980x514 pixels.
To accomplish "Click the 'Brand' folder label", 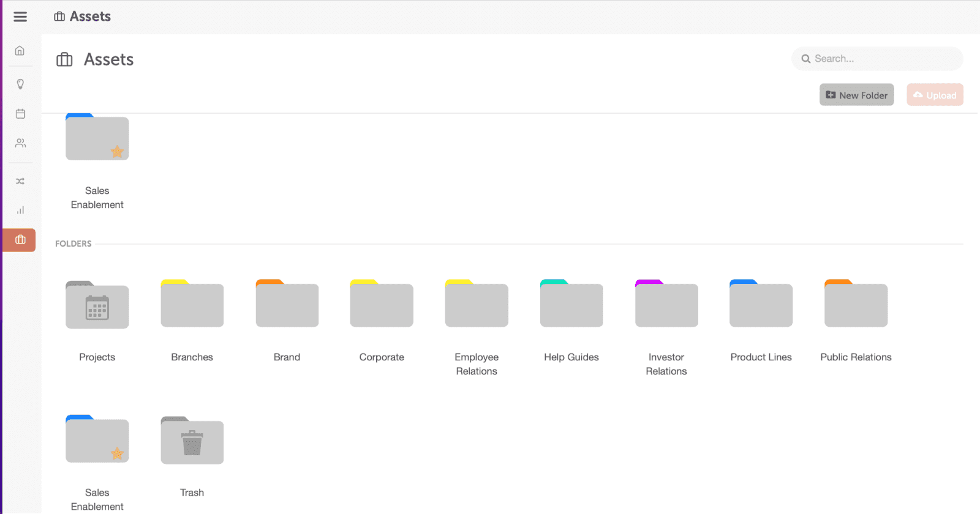I will [287, 357].
